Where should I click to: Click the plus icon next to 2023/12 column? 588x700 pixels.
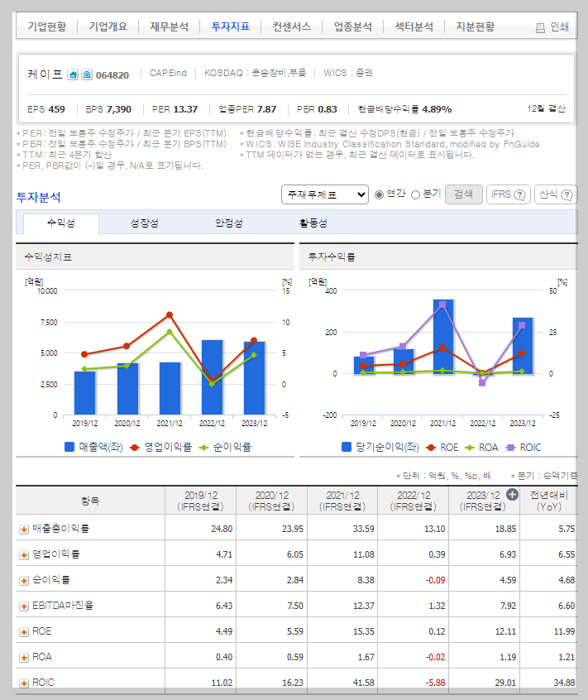[x=512, y=495]
